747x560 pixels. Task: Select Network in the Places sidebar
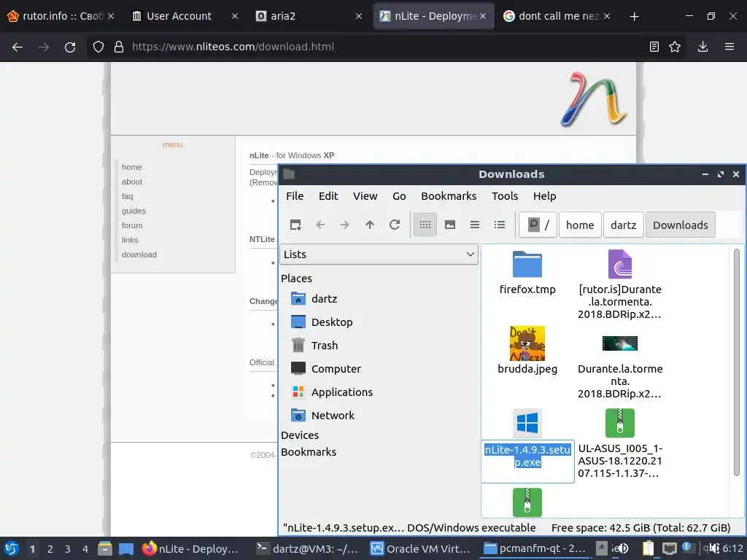click(323, 416)
